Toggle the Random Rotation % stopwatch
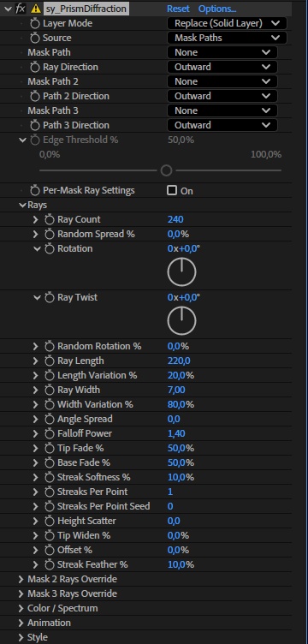Viewport: 308px width, 644px height. tap(50, 347)
